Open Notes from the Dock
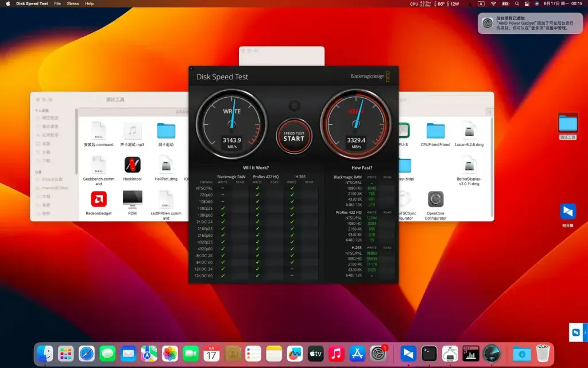588x368 pixels. point(274,354)
